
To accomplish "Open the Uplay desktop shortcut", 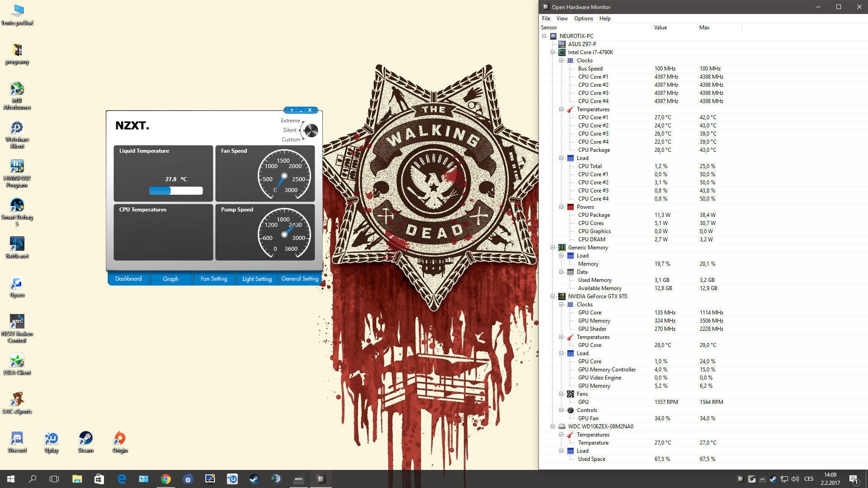I will click(52, 442).
